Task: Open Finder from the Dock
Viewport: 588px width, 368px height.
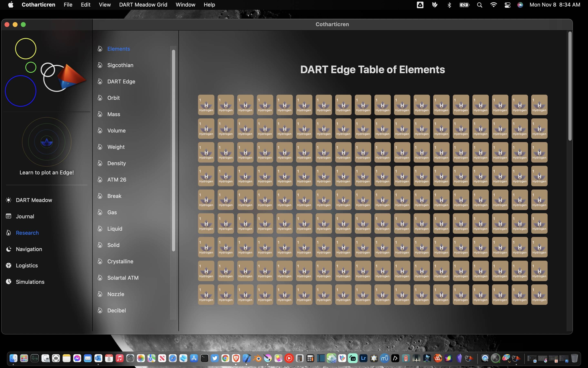Action: point(13,358)
